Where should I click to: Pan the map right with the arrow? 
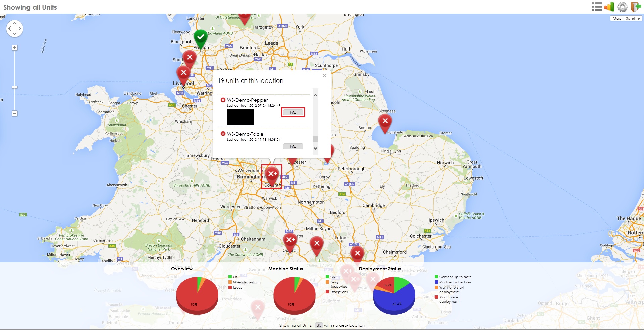(x=20, y=29)
